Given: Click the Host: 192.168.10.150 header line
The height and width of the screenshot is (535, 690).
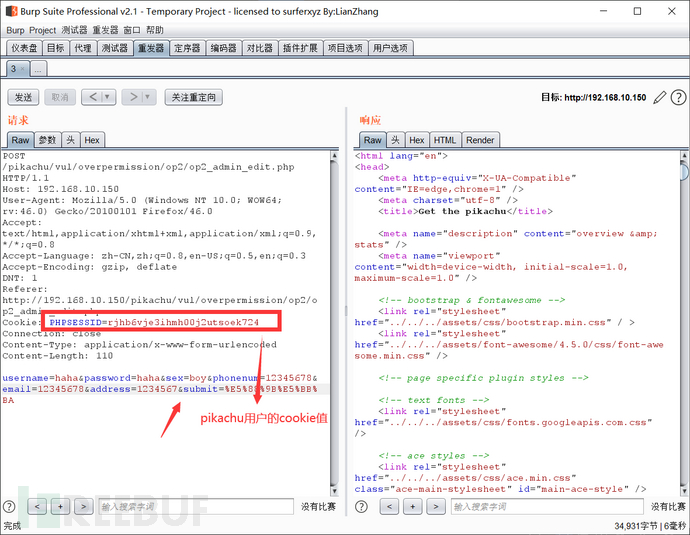Looking at the screenshot, I should (61, 189).
